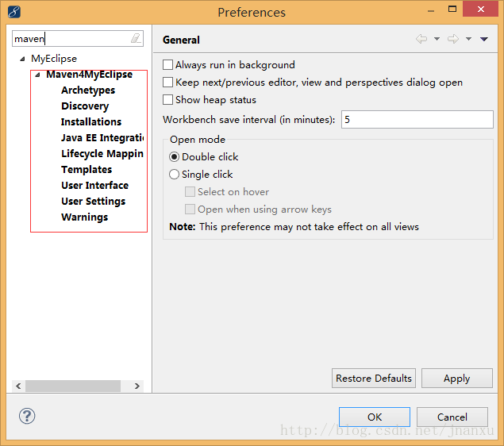Open back history dropdown arrow
Viewport: 504px width, 446px height.
click(x=437, y=39)
